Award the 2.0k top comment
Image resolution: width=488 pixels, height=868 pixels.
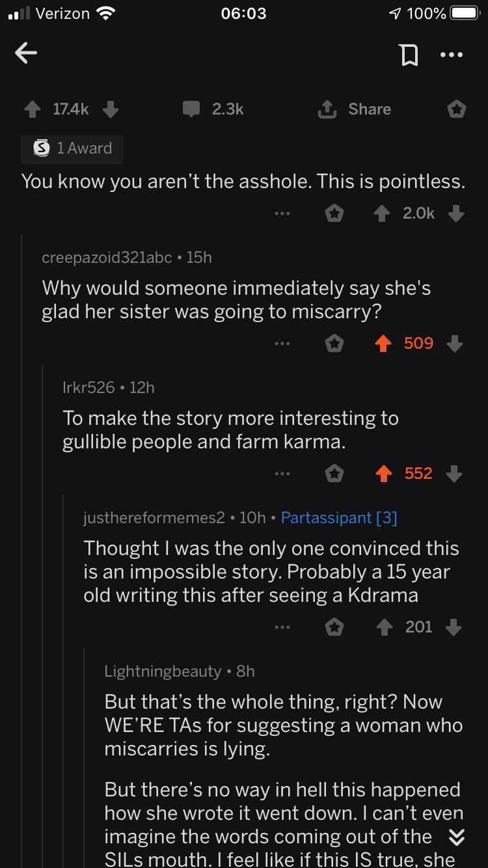(x=334, y=213)
